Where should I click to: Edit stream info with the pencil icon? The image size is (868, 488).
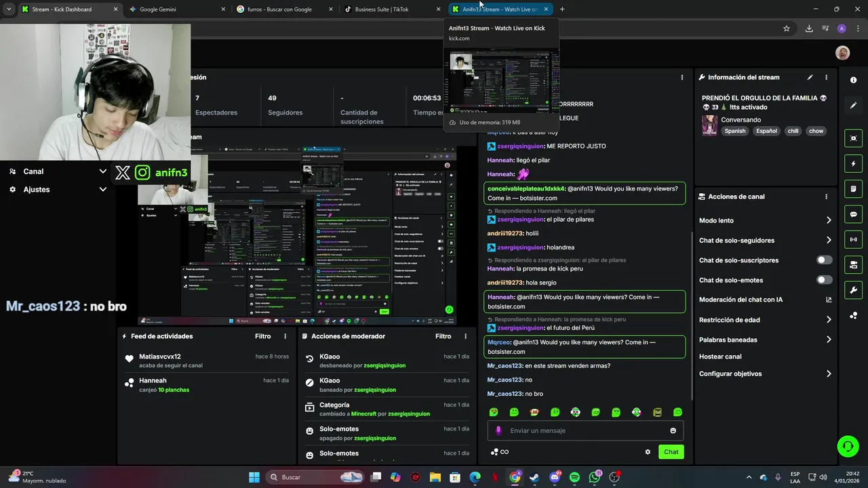[x=810, y=77]
